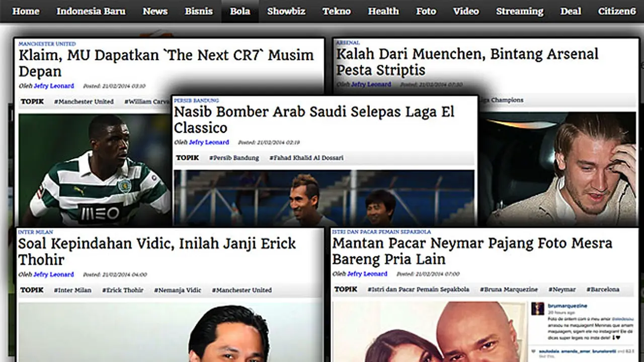Click the 'TOPIK' label in the CR7 article
Screen dimensions: 644x362
coord(32,102)
